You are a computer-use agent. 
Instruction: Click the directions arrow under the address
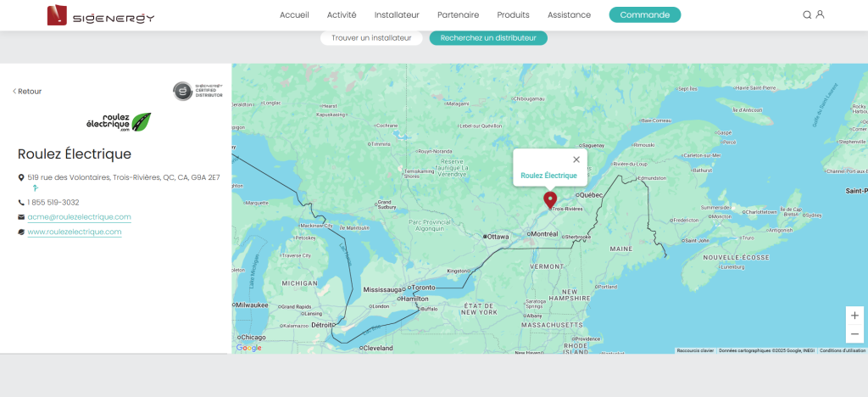point(36,189)
